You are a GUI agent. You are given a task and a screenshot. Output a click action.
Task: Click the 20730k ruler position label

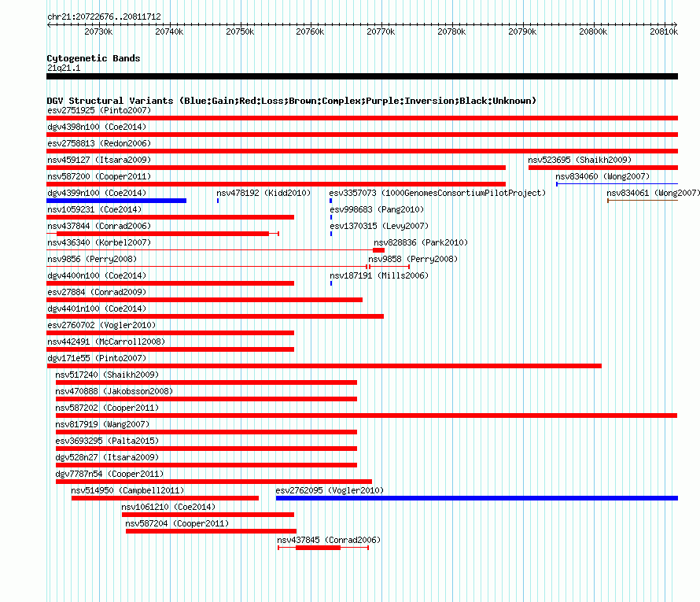click(98, 31)
